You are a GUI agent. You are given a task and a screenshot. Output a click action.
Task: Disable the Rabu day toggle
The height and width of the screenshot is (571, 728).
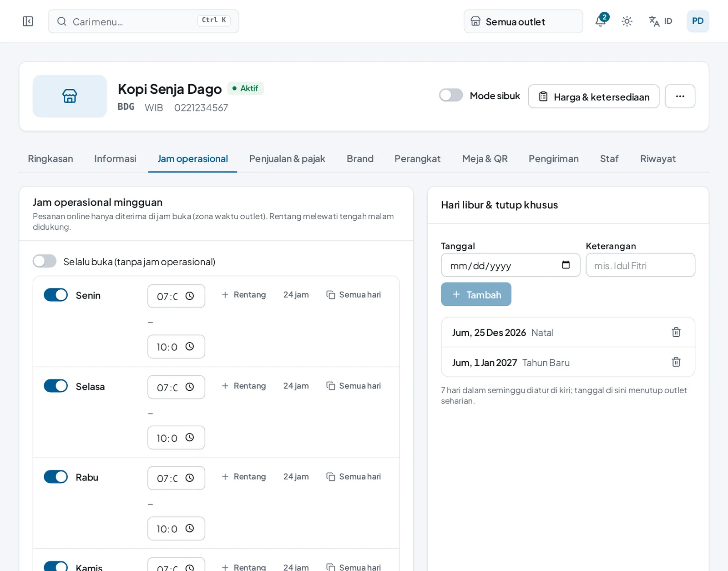coord(56,477)
